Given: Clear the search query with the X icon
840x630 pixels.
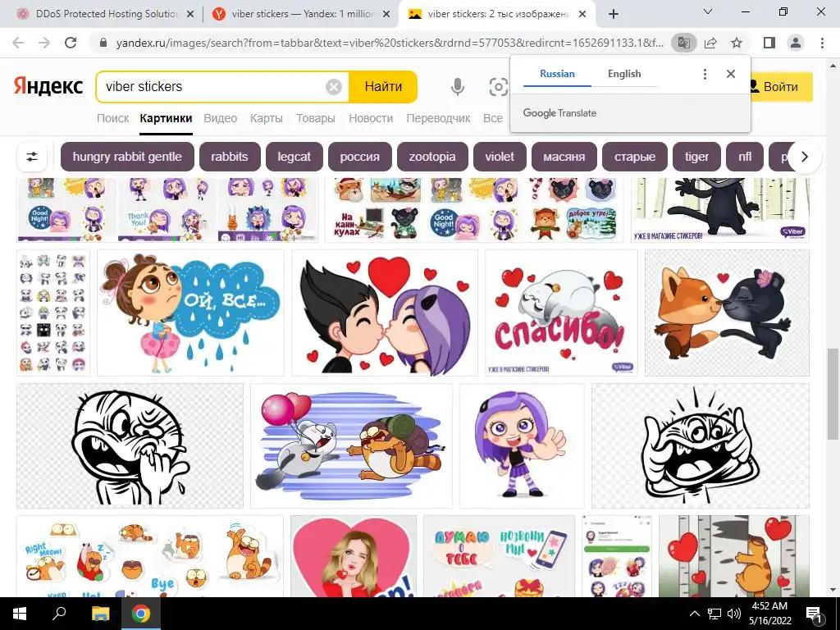Looking at the screenshot, I should coord(334,86).
